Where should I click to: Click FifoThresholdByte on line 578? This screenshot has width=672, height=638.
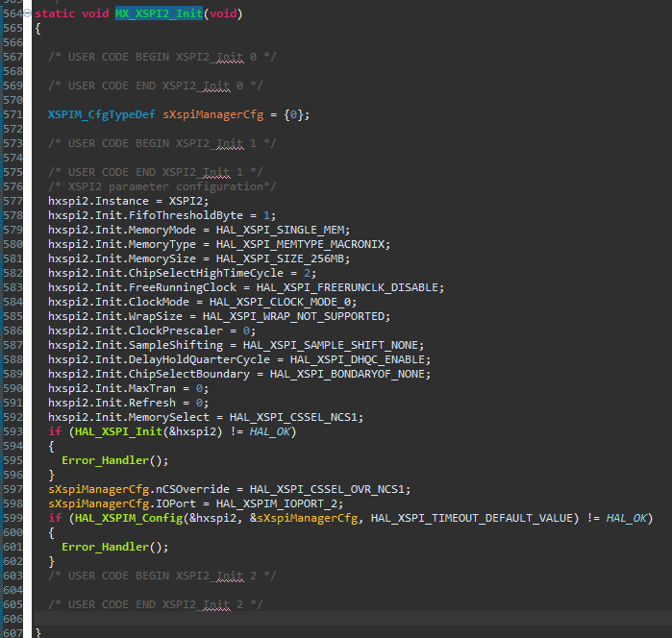coord(186,215)
